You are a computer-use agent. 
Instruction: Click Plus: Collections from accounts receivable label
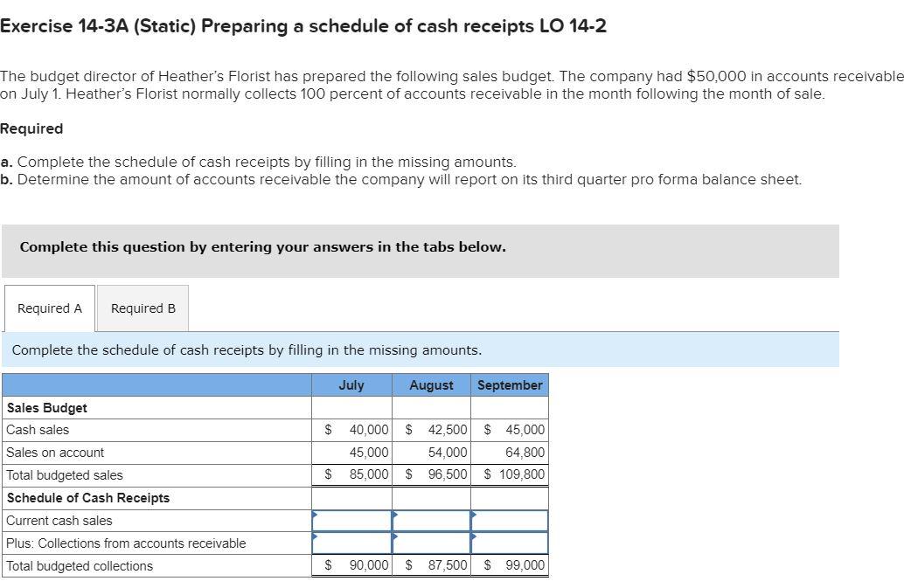[126, 543]
